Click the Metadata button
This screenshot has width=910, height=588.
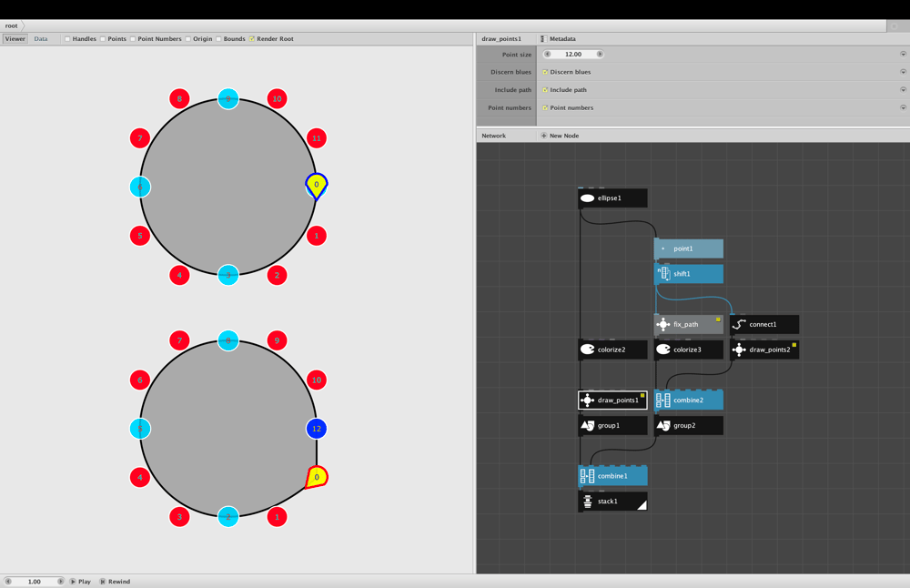(x=559, y=39)
